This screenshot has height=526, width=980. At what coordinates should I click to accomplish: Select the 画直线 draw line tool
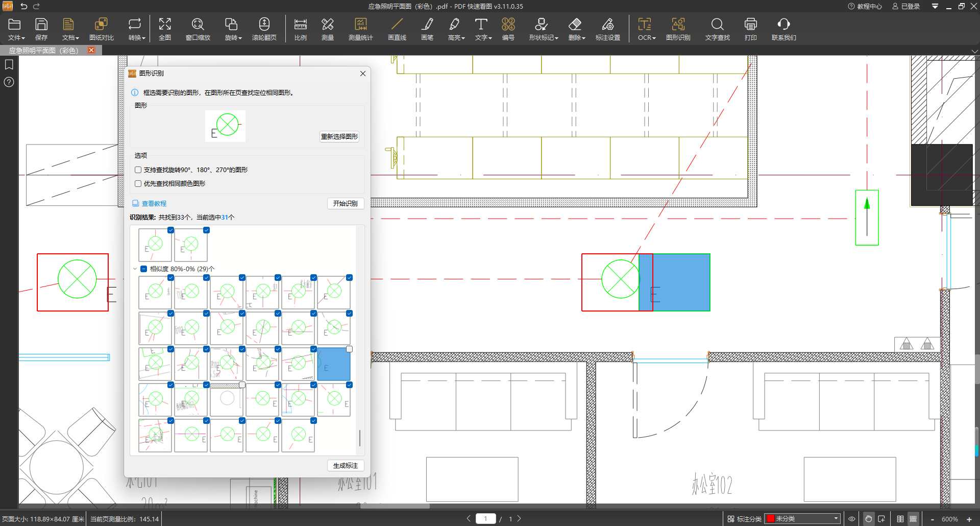pyautogui.click(x=397, y=29)
